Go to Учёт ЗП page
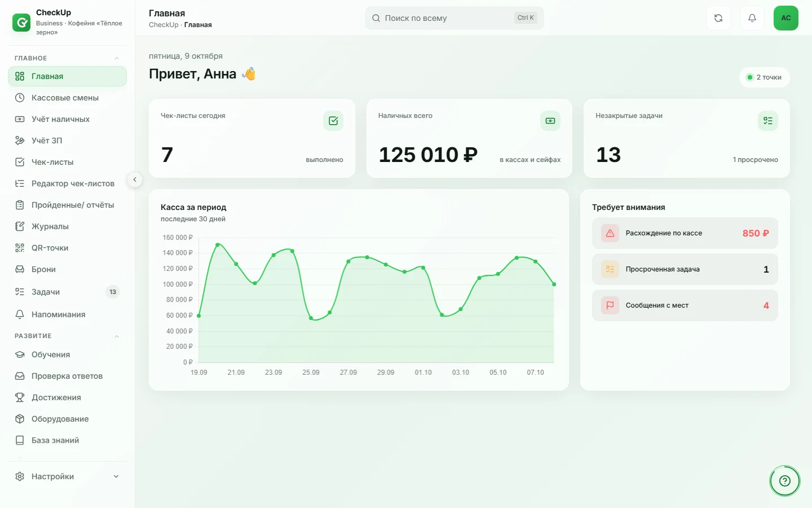The height and width of the screenshot is (508, 812). coord(67,141)
